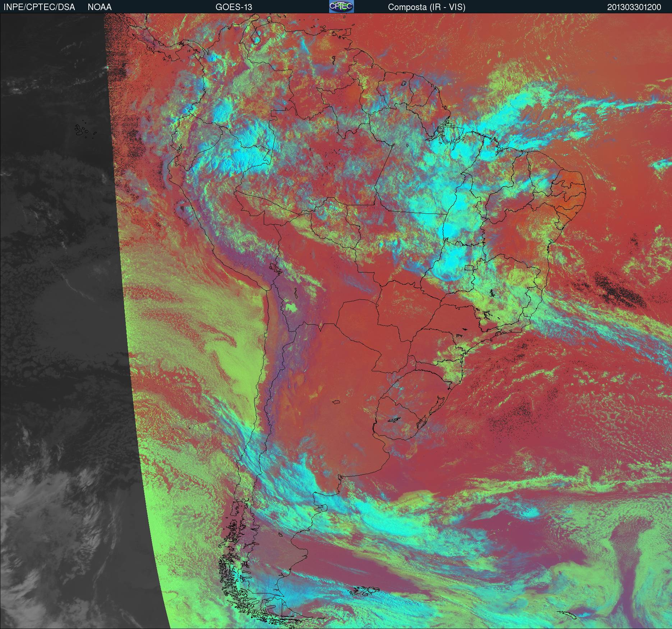Click the "Composta (IR - VIS)" title

(x=427, y=7)
